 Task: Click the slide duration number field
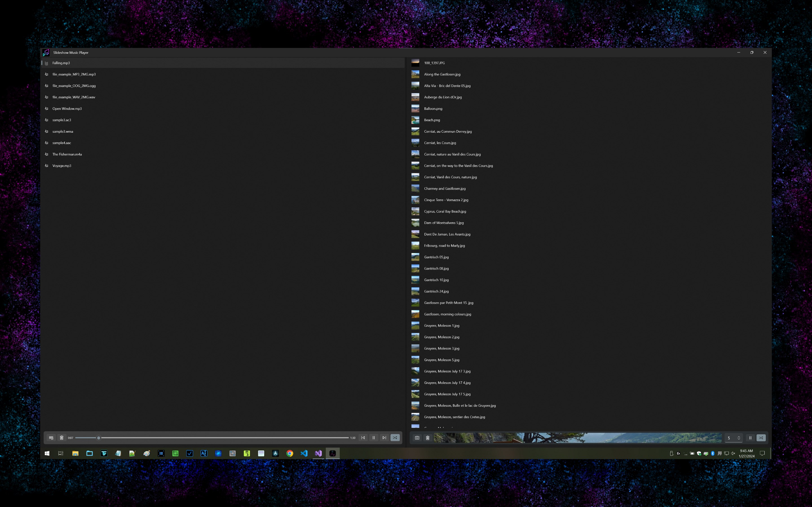(x=730, y=438)
